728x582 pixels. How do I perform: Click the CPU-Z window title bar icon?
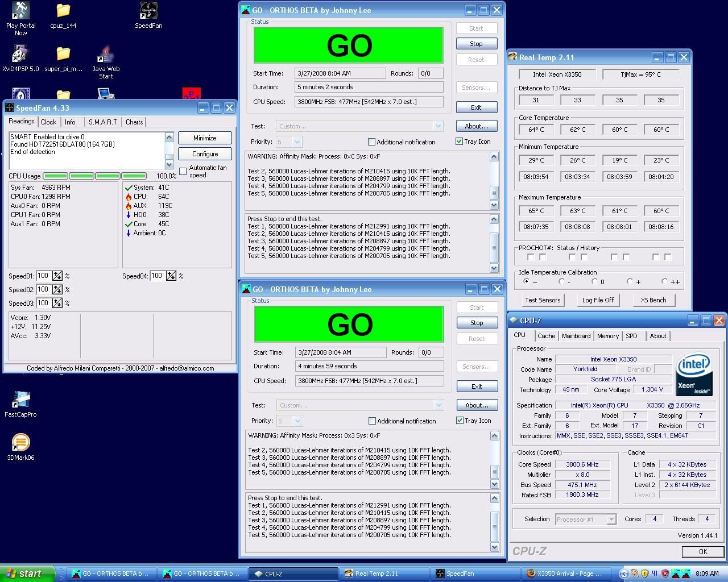[514, 321]
